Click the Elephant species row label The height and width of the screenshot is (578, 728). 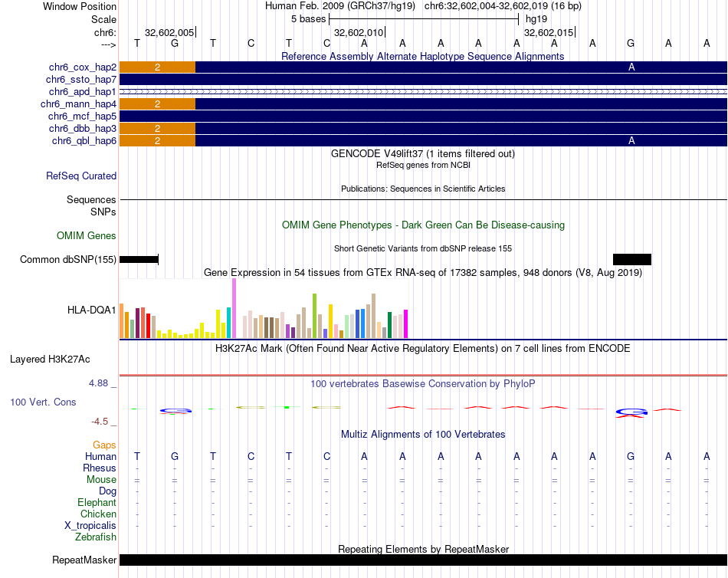click(x=97, y=502)
